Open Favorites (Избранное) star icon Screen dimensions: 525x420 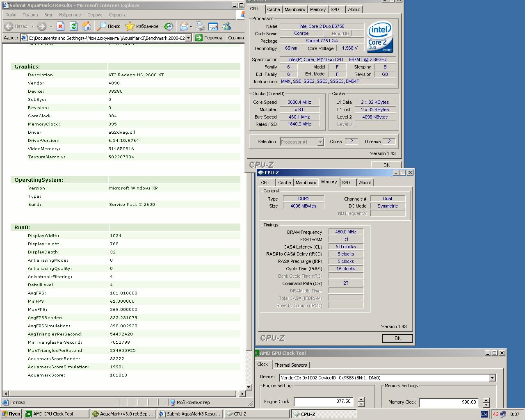tap(130, 26)
